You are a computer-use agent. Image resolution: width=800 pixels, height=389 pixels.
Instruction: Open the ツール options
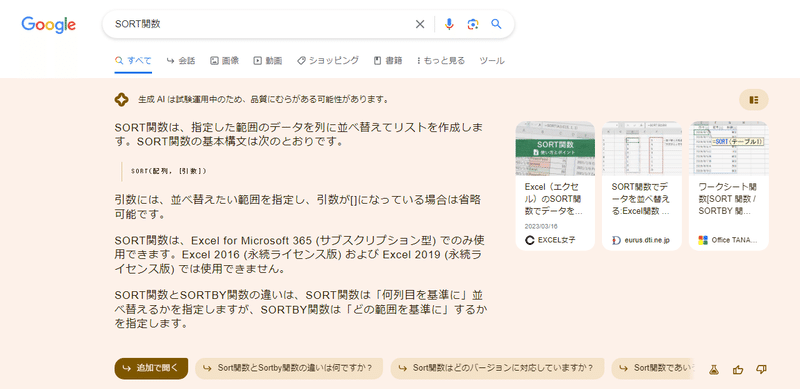(492, 61)
